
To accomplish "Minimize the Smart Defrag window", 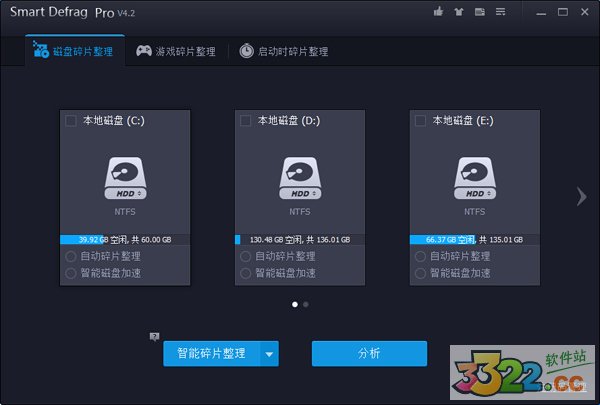I will pyautogui.click(x=541, y=13).
